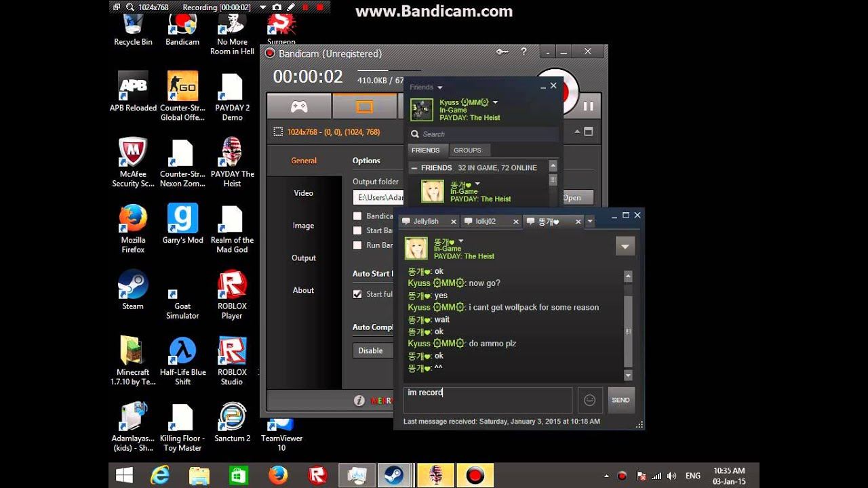Open the Windows Start button

tap(124, 475)
